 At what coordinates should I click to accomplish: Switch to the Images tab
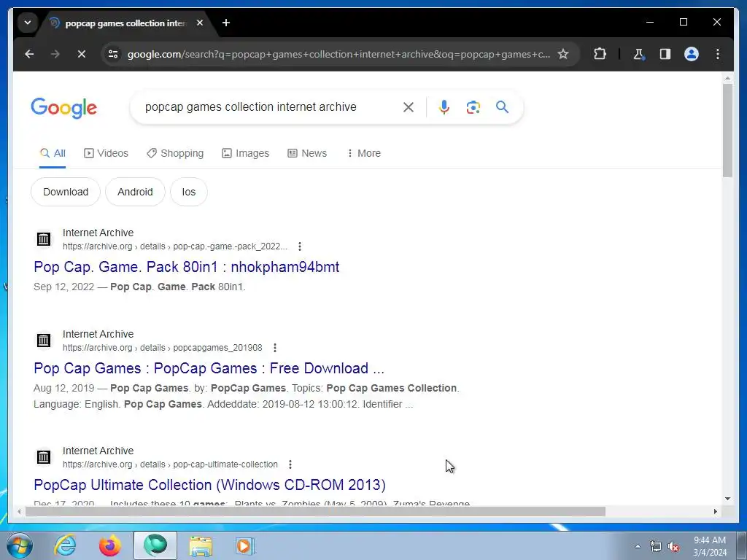[245, 153]
